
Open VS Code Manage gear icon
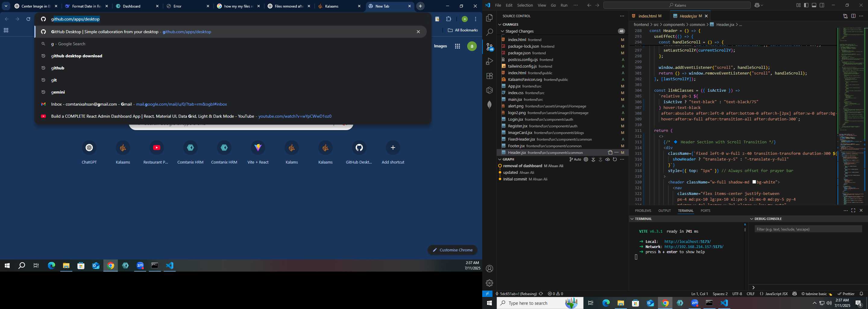tap(489, 283)
